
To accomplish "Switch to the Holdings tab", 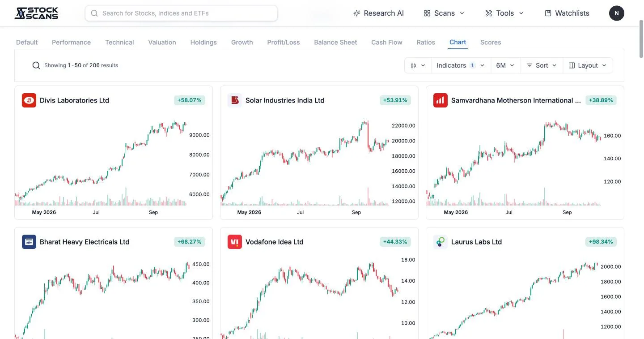I will tap(203, 42).
